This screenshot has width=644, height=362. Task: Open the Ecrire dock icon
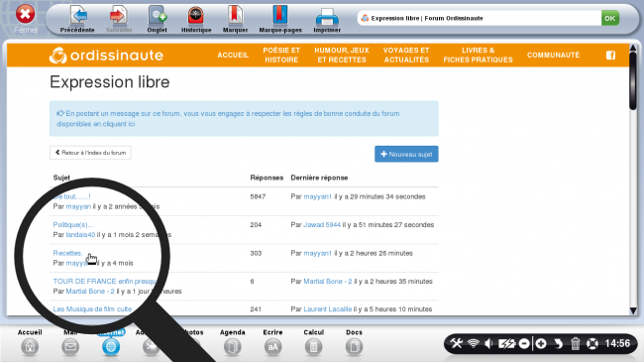pyautogui.click(x=272, y=347)
